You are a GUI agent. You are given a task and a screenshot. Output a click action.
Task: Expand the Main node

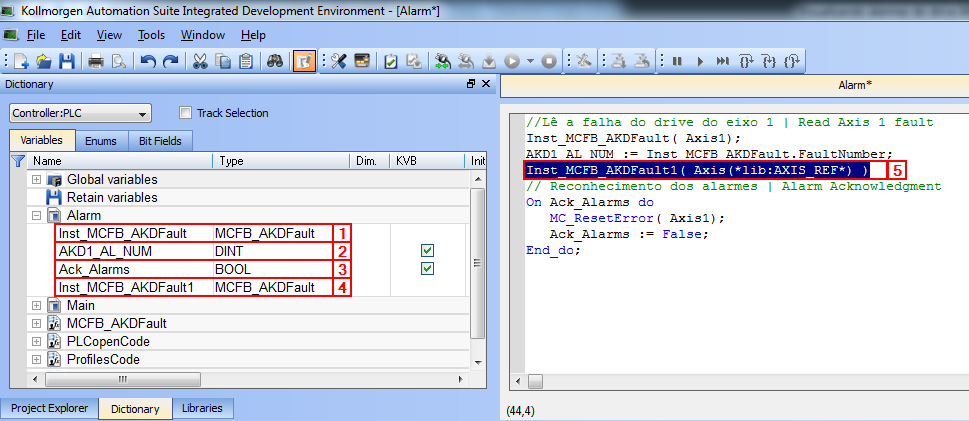[x=36, y=305]
